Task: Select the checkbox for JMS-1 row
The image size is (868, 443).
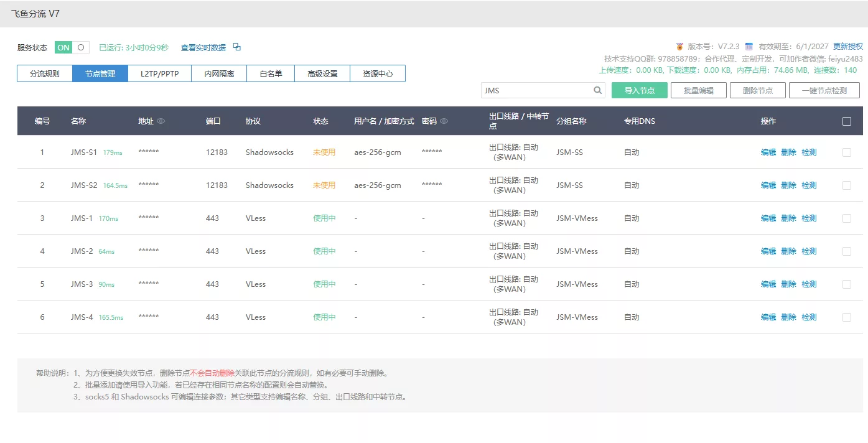Action: 846,218
